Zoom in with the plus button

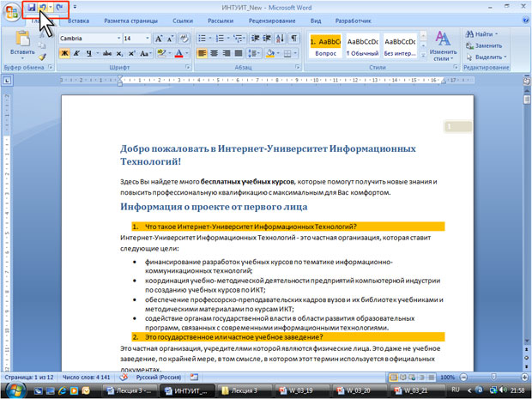525,378
